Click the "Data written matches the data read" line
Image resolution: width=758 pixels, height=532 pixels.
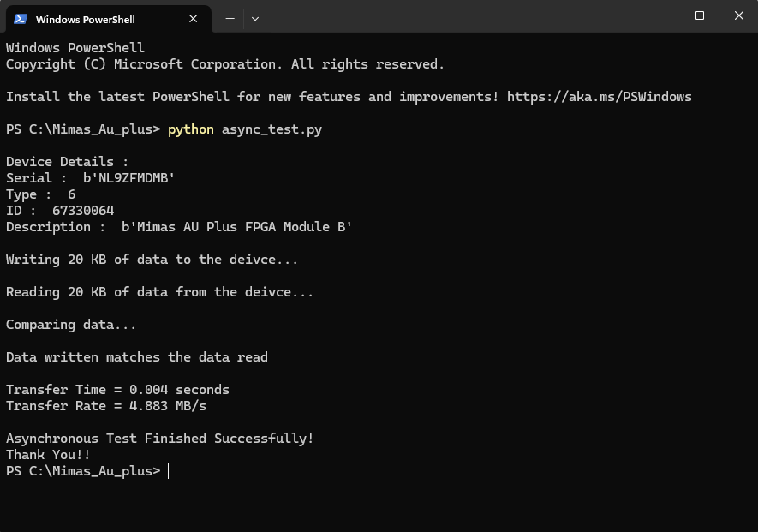137,357
